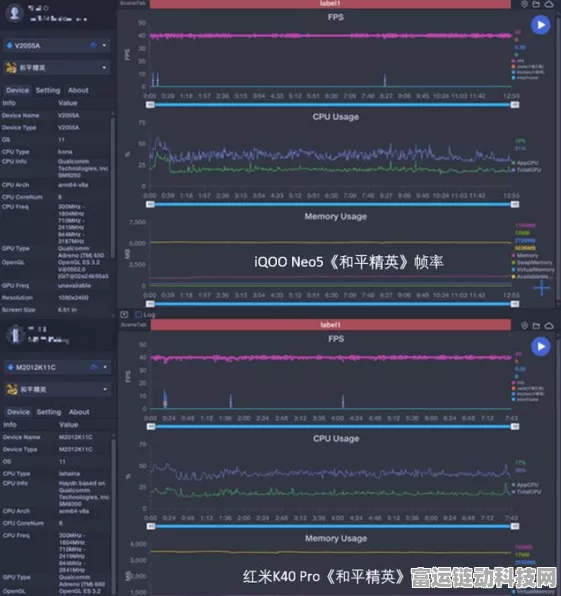Viewport: 561px width, 596px height.
Task: Click left handle of top Memory Usage slider
Action: [150, 304]
